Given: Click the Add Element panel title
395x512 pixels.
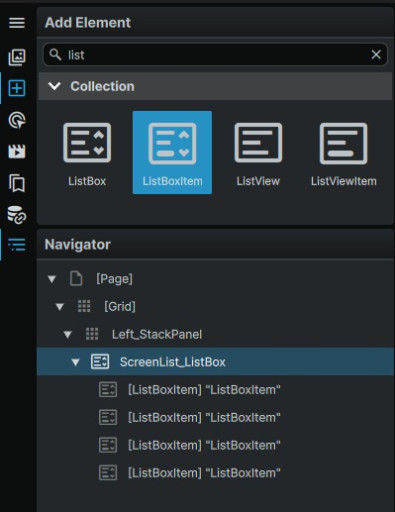Looking at the screenshot, I should coord(88,23).
